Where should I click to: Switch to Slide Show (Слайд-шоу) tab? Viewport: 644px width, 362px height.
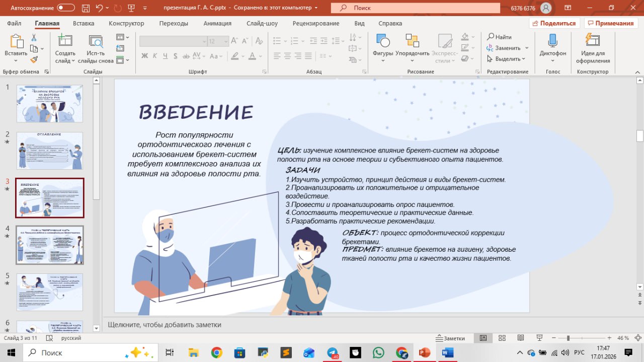coord(262,23)
